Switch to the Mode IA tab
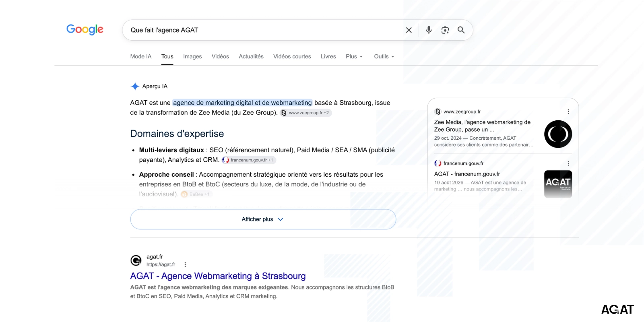The width and height of the screenshot is (644, 322). 141,56
